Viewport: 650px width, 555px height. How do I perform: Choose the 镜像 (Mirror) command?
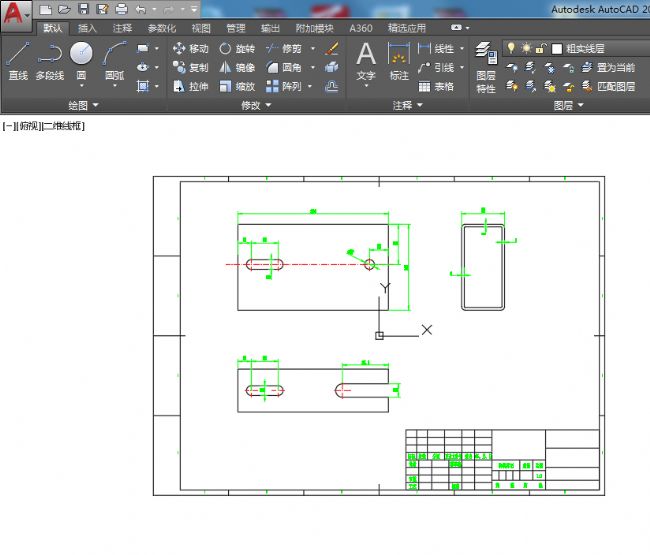coord(237,67)
